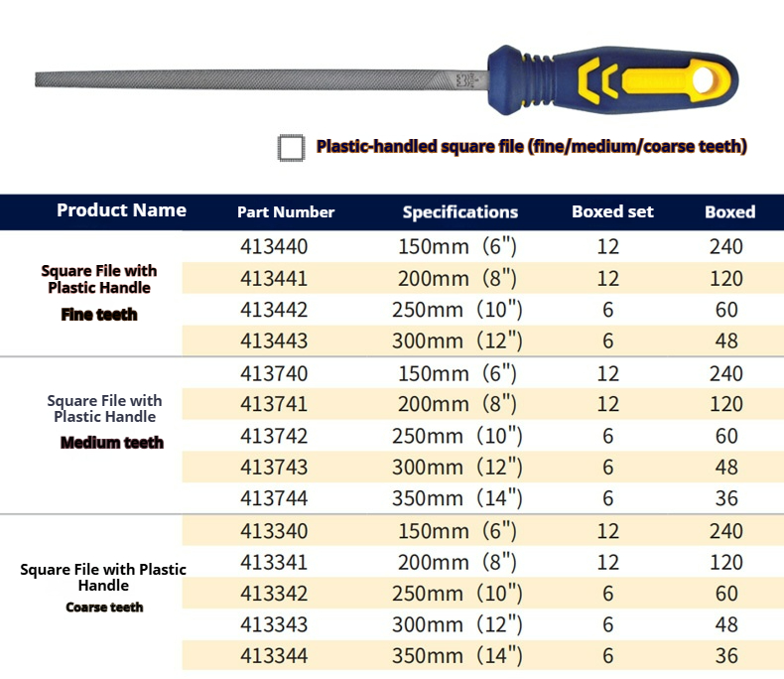Viewport: 784px width, 679px height.
Task: Click the square file cross-section icon
Action: (x=291, y=147)
